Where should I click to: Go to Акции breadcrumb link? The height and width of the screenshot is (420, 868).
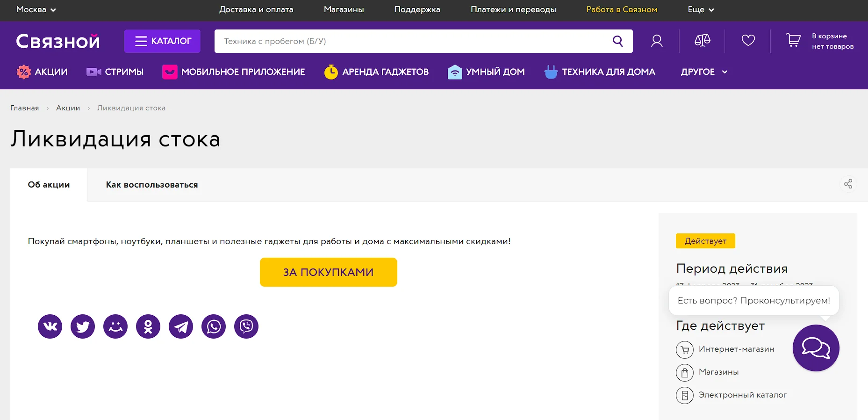point(68,108)
